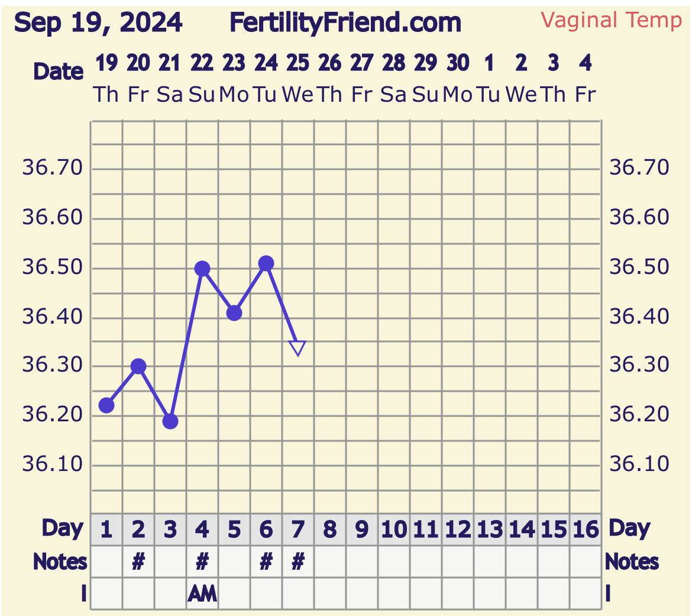
Task: Select cycle day 16 cell
Action: 586,530
